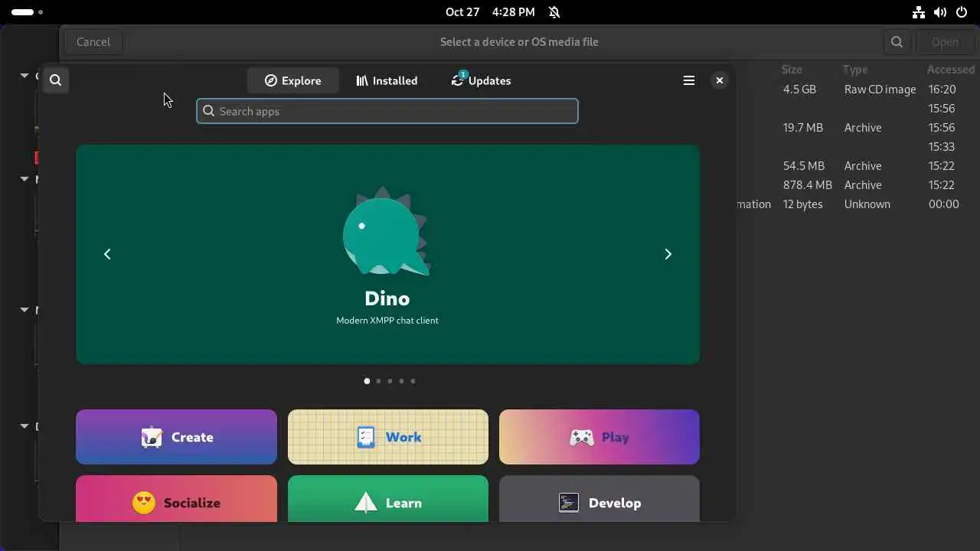
Task: Switch to the Explore tab
Action: click(292, 80)
